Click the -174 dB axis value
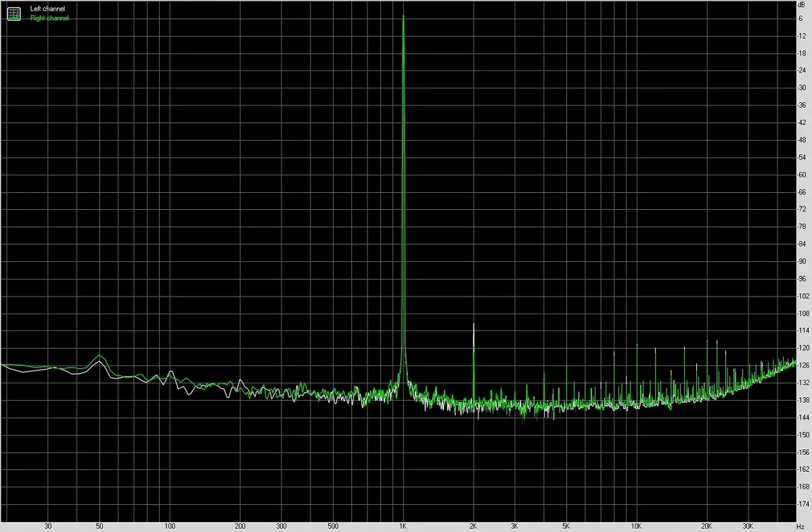Screen dimensions: 812x532 pos(802,504)
